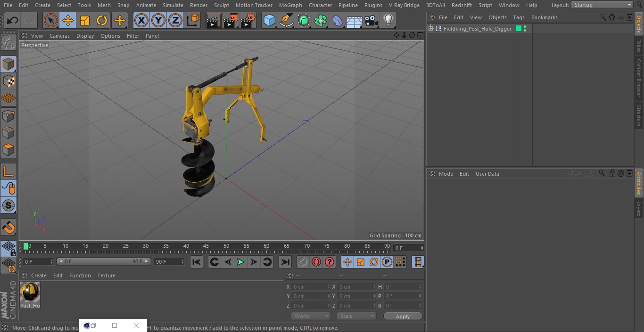Toggle Parameter keyframe recording P button
The width and height of the screenshot is (644, 332).
(387, 262)
